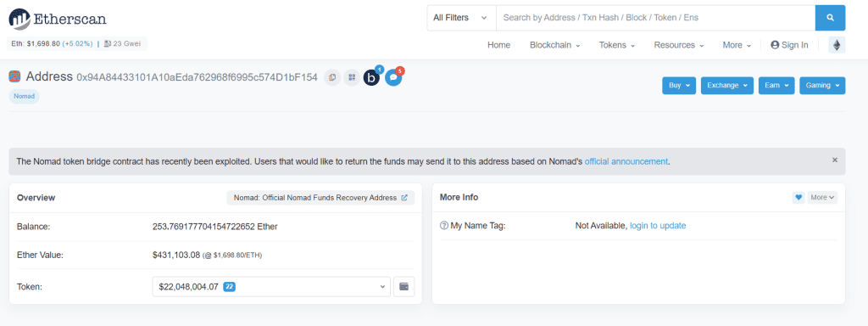The width and height of the screenshot is (868, 326).
Task: Expand the Token holdings $22,048,004.07 dropdown
Action: [271, 287]
